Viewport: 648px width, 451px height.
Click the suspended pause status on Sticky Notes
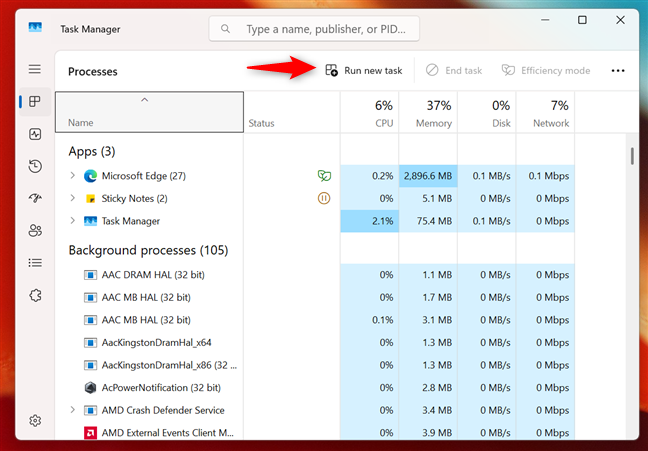[x=324, y=198]
